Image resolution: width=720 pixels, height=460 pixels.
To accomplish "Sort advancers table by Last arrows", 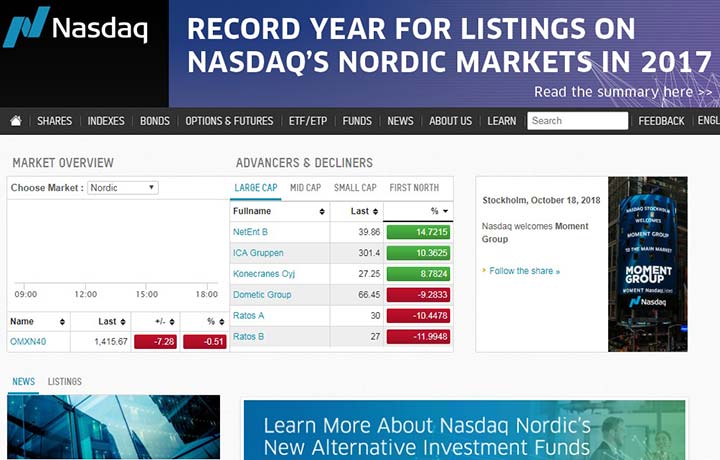I will [x=376, y=211].
